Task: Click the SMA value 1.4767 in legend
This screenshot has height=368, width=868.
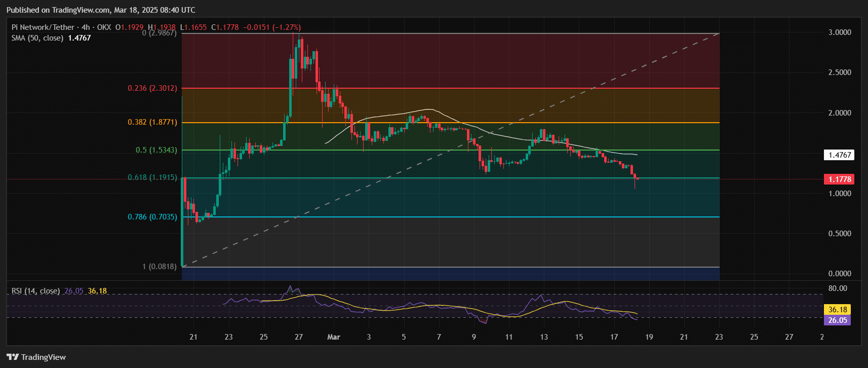Action: click(x=80, y=38)
